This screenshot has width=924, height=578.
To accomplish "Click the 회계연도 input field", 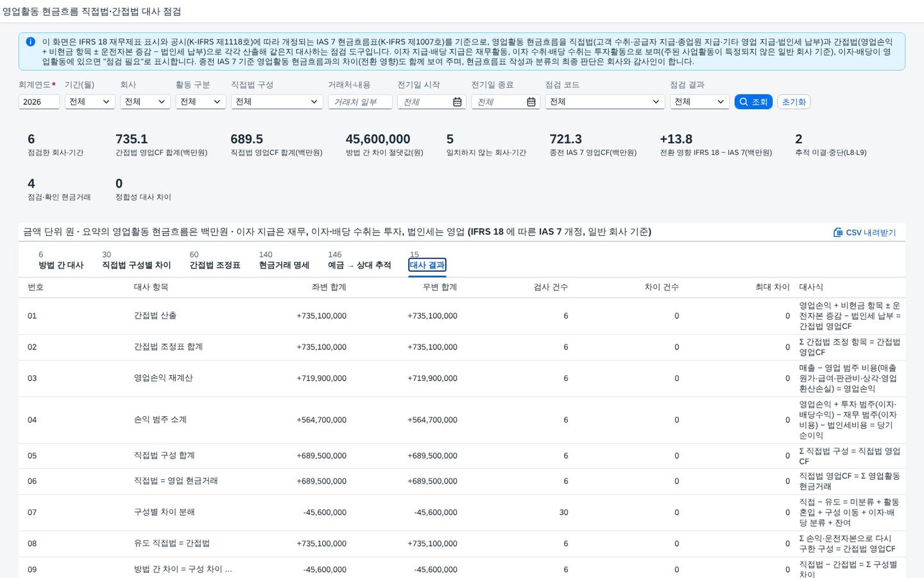I will tap(39, 101).
